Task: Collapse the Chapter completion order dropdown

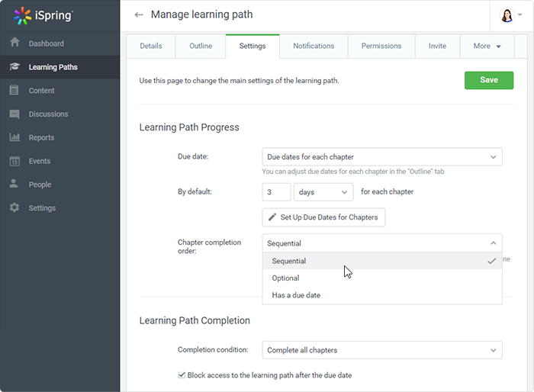Action: [x=382, y=243]
